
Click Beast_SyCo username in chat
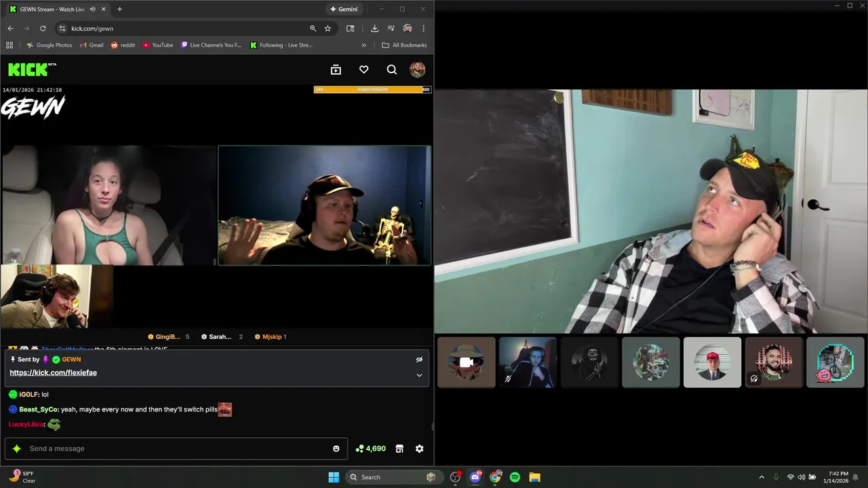pos(39,409)
